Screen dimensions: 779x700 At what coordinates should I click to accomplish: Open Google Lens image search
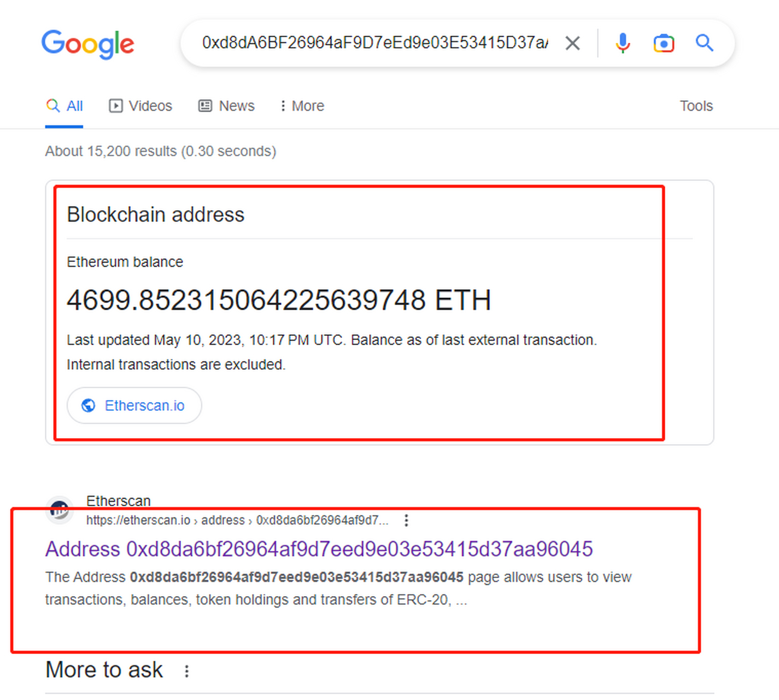[x=664, y=43]
